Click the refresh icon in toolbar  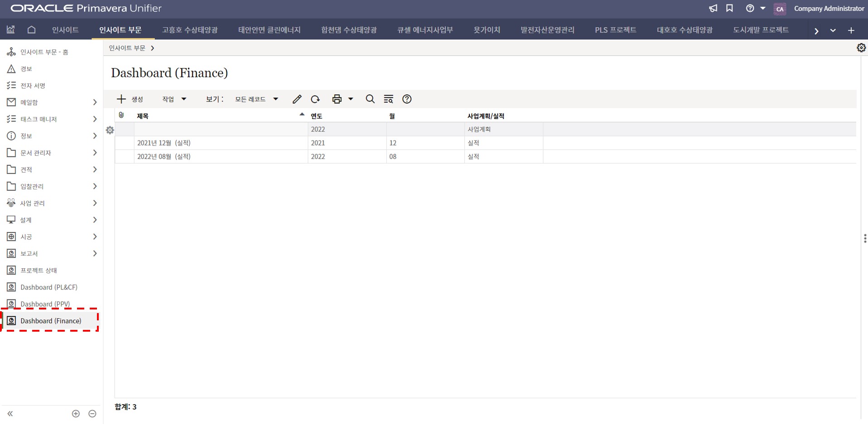click(x=315, y=99)
